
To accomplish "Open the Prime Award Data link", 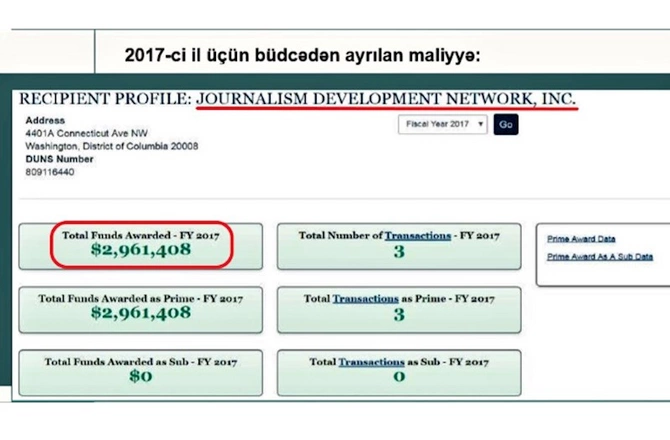I will 581,239.
